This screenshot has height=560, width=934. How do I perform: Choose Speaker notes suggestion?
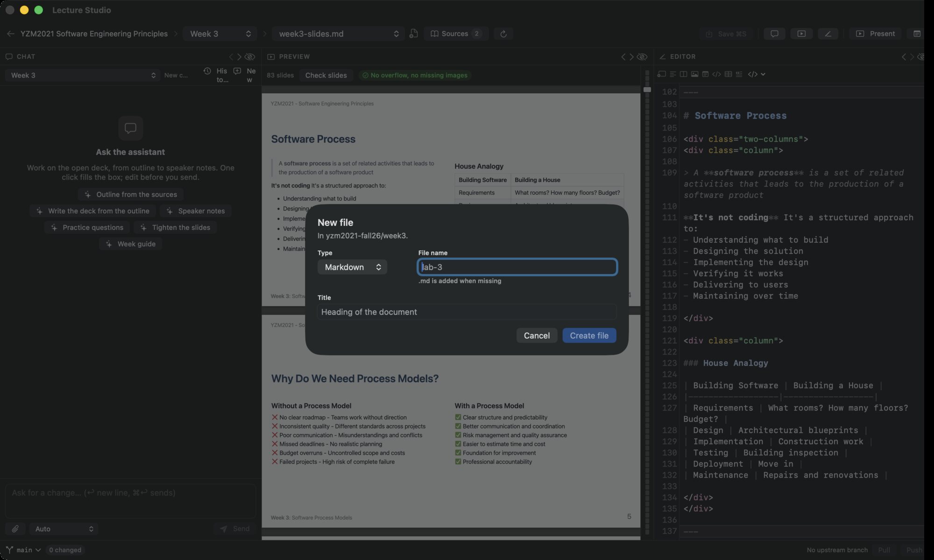pos(195,211)
